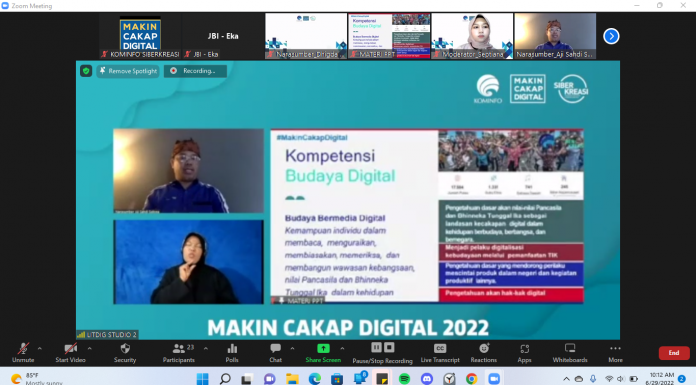696x385 pixels.
Task: Launch Microsoft Edge from taskbar
Action: click(x=315, y=379)
